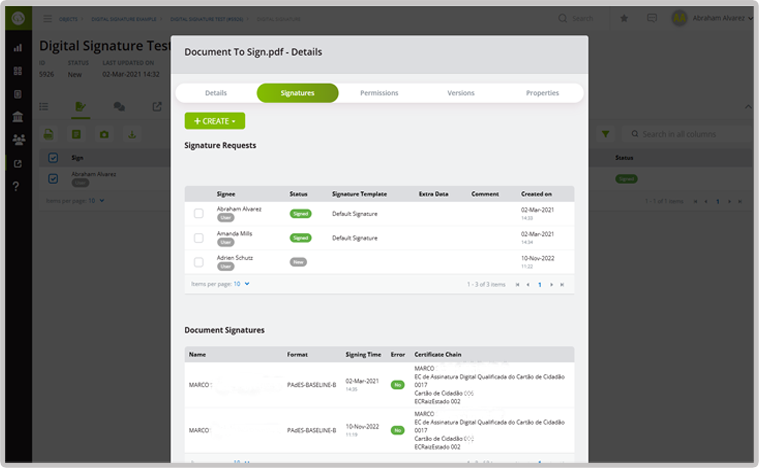Image resolution: width=759 pixels, height=468 pixels.
Task: Click the top bar Search field
Action: (583, 18)
